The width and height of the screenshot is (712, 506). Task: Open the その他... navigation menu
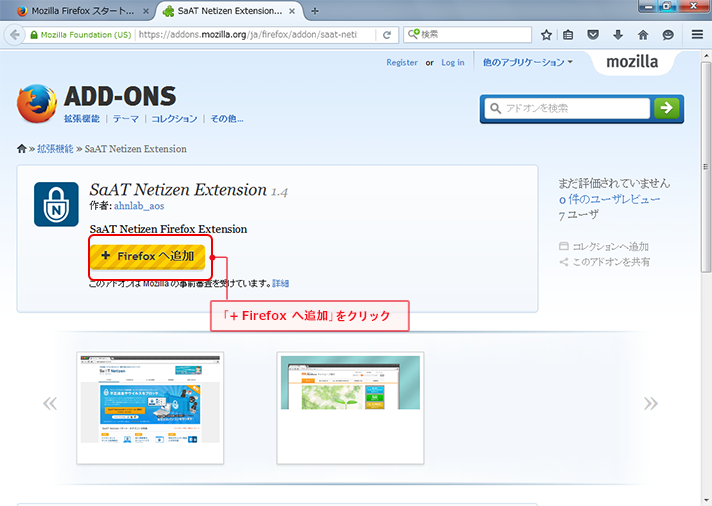pyautogui.click(x=227, y=119)
